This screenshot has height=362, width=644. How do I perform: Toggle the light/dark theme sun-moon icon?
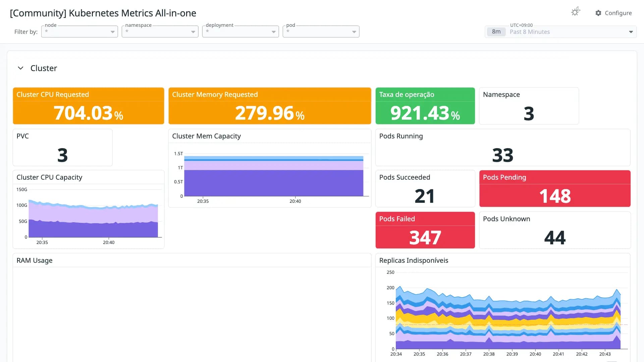(x=576, y=12)
